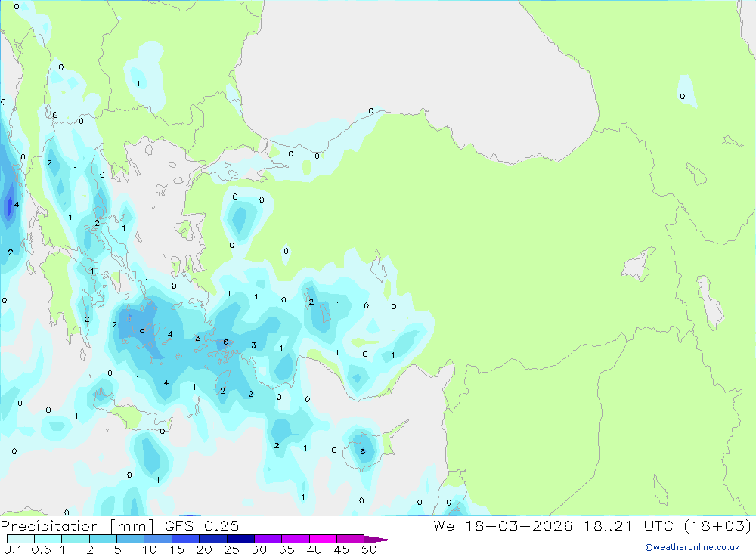756x554 pixels.
Task: Click the '20' legend scale label
Action: click(x=204, y=549)
